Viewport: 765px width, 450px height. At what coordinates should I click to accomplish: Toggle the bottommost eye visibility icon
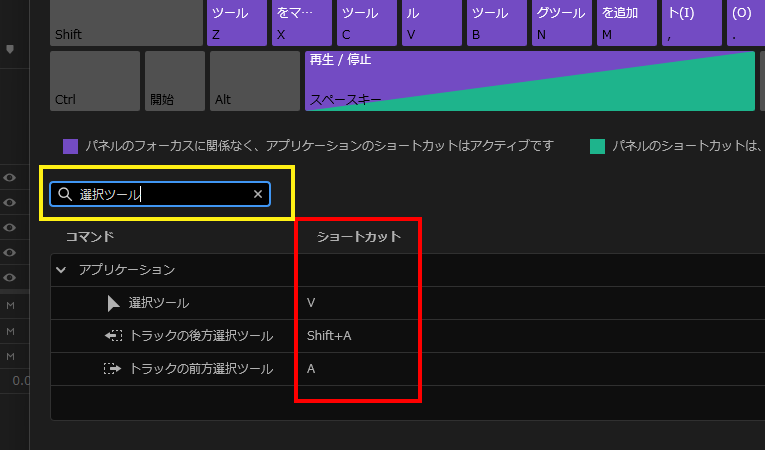[10, 277]
